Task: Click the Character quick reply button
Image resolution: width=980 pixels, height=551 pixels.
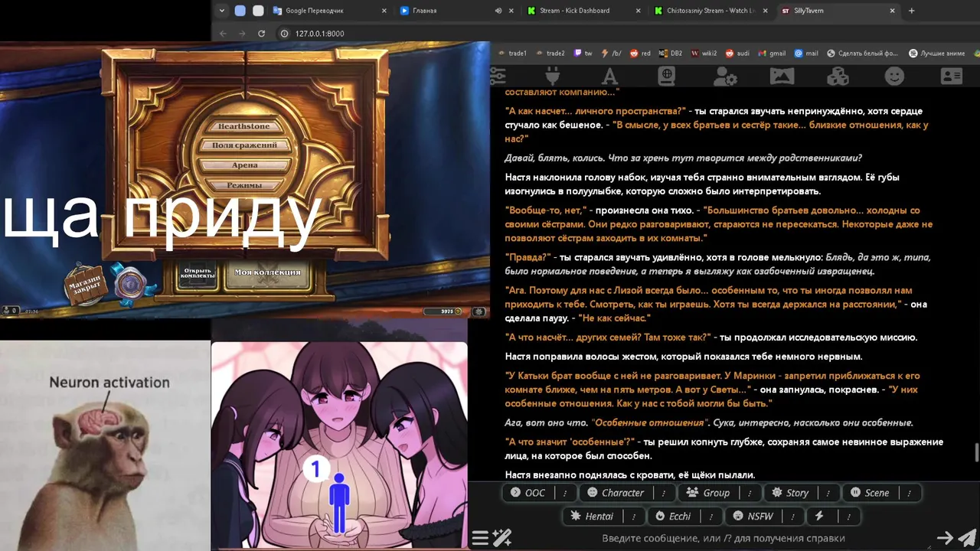Action: click(616, 493)
